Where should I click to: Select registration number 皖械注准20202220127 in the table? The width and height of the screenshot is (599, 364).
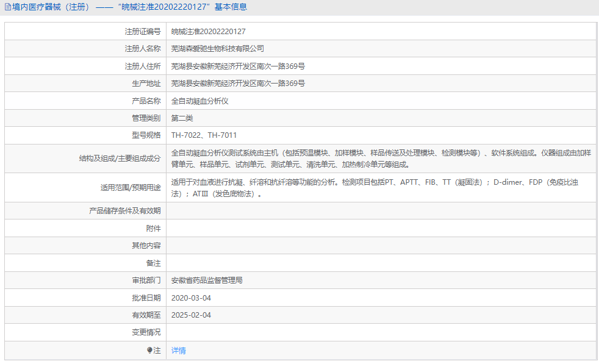click(x=208, y=32)
